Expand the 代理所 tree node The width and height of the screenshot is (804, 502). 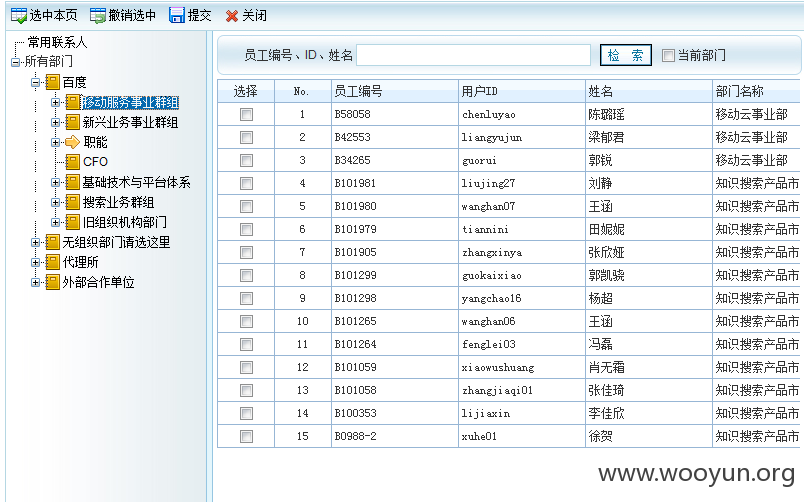(x=35, y=262)
